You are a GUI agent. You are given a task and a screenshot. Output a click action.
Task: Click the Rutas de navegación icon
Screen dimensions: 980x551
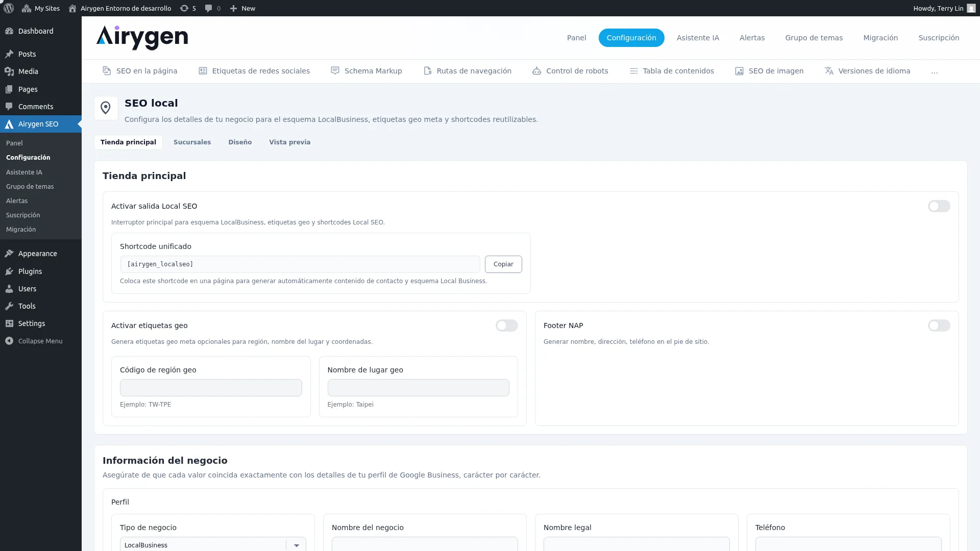point(428,71)
